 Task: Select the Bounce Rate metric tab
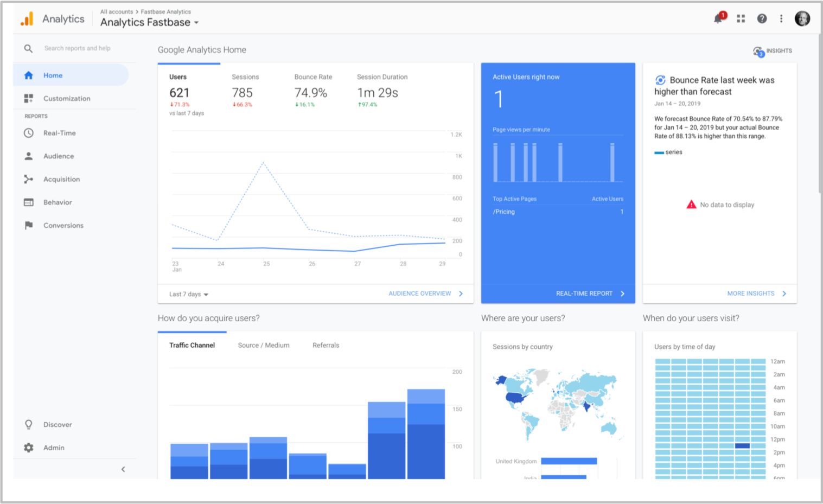click(x=313, y=90)
